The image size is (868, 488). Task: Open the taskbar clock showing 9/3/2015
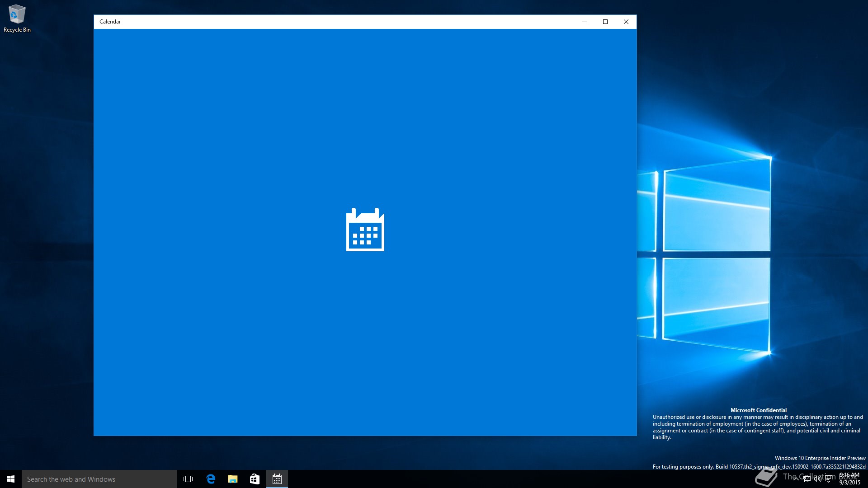coord(849,479)
